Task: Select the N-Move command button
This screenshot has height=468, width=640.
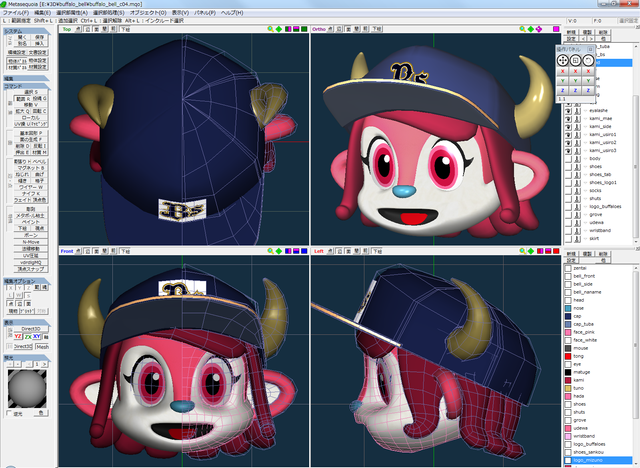Action: tap(31, 242)
